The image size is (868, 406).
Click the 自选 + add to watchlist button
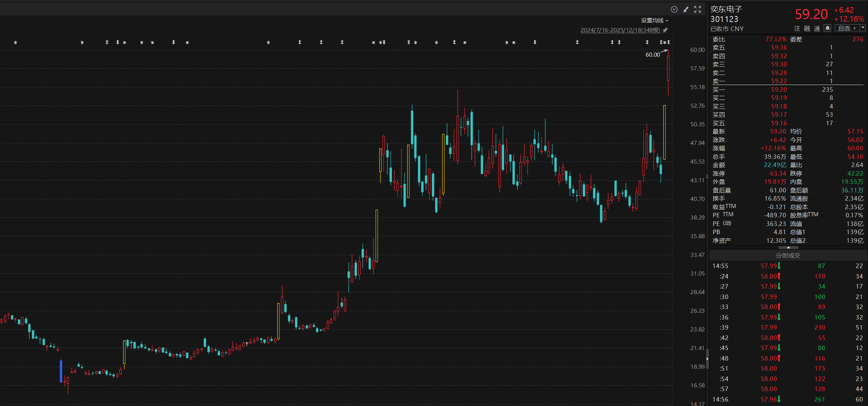click(x=846, y=28)
